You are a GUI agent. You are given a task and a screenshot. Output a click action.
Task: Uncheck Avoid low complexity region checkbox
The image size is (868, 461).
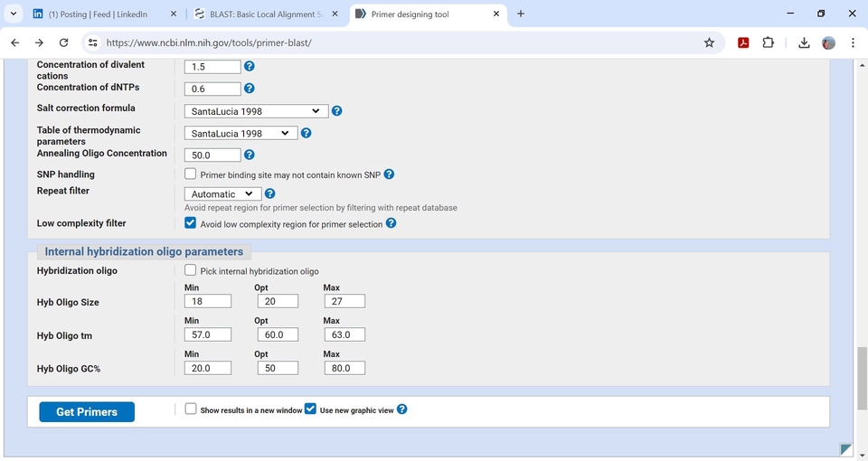coord(191,222)
